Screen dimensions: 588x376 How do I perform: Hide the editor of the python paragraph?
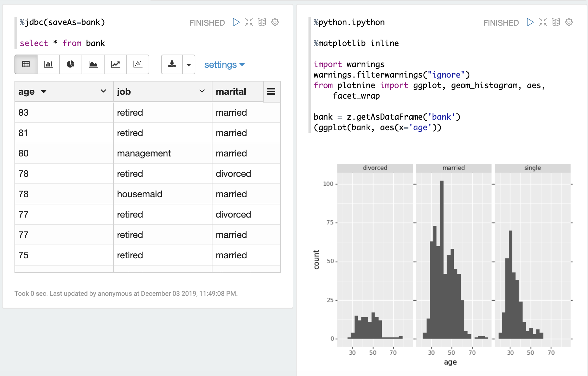[543, 22]
